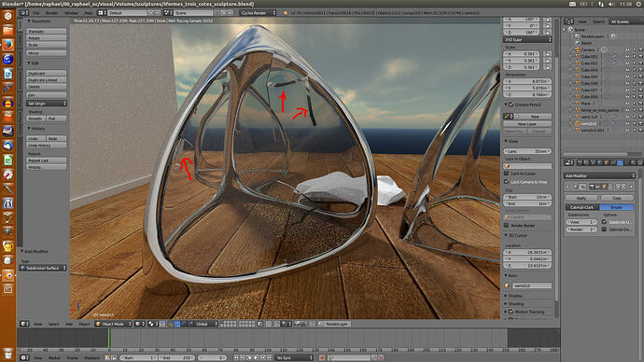Open the XYZ Euler rotation mode dropdown
644x362 pixels.
[x=527, y=40]
